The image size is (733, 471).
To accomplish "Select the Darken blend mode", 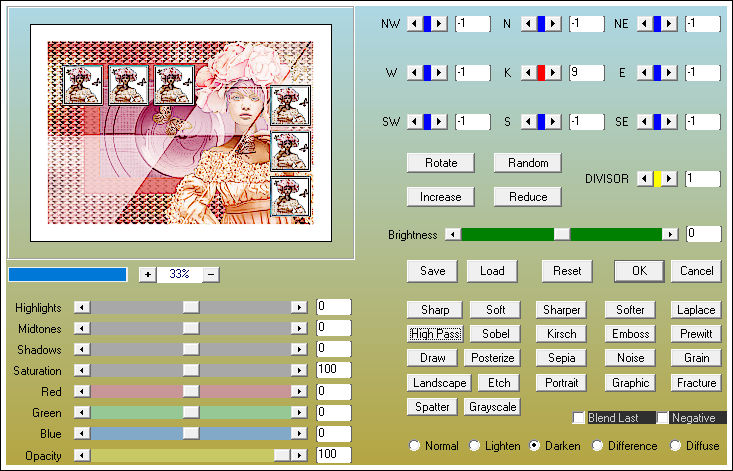I will click(534, 446).
